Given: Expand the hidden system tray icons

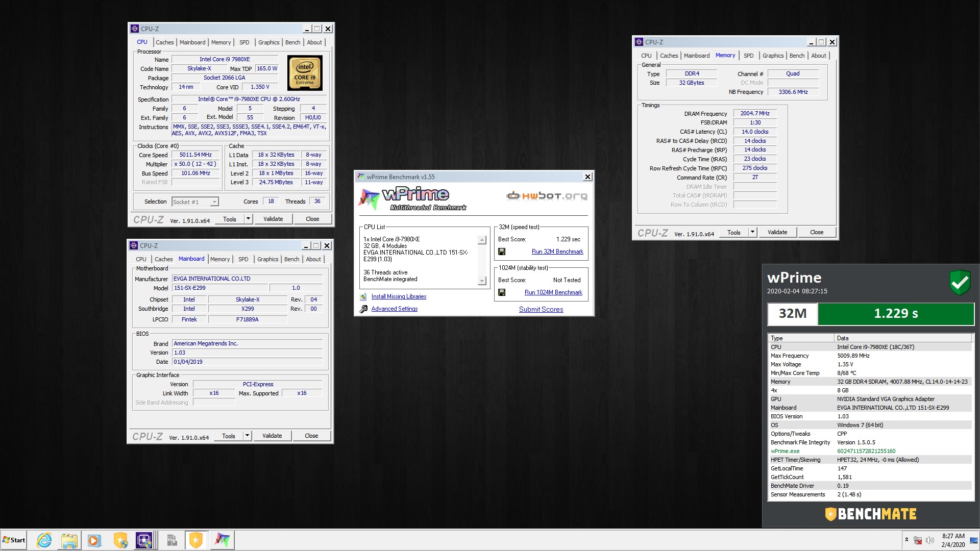Looking at the screenshot, I should 906,539.
